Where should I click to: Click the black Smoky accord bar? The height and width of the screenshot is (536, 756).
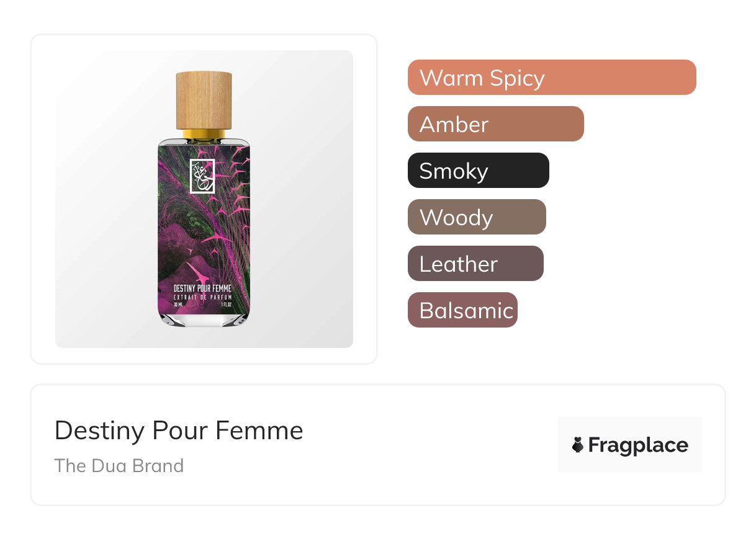[x=479, y=171]
